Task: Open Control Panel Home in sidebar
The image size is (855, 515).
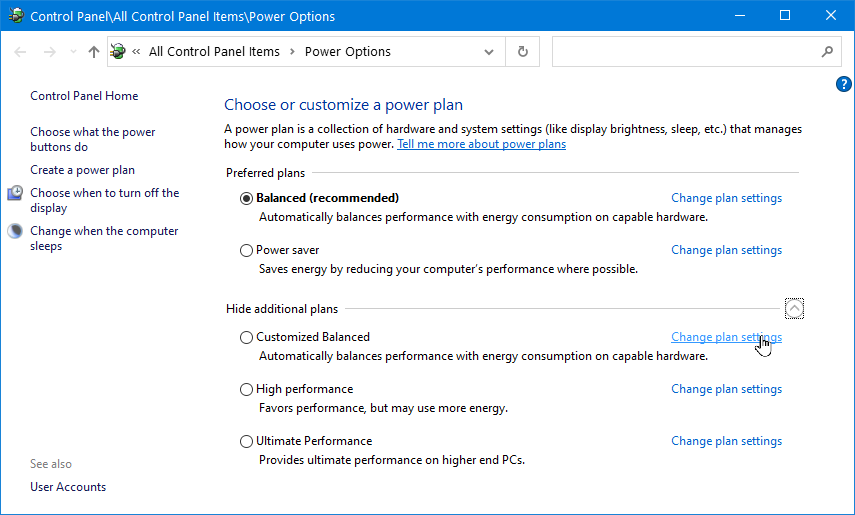Action: [x=84, y=96]
